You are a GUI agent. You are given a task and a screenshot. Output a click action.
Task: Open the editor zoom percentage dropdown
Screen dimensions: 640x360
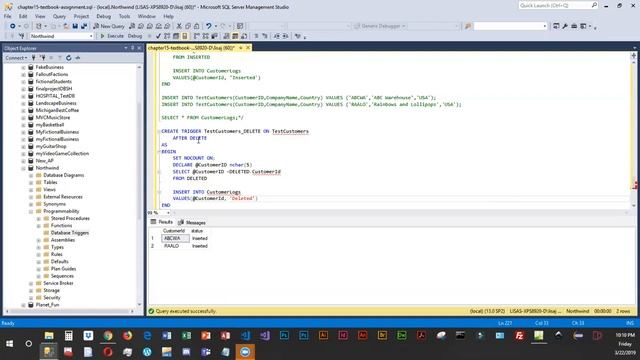coord(168,213)
